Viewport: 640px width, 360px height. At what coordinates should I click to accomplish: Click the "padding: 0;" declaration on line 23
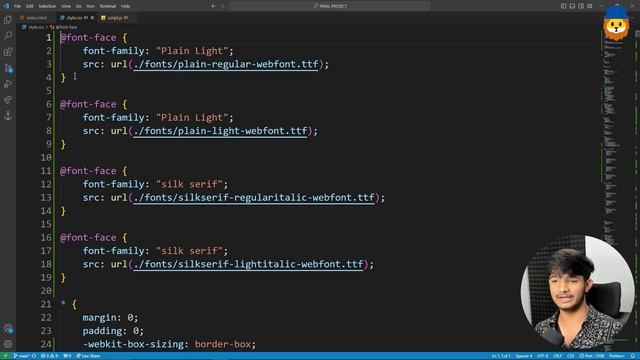pos(113,331)
